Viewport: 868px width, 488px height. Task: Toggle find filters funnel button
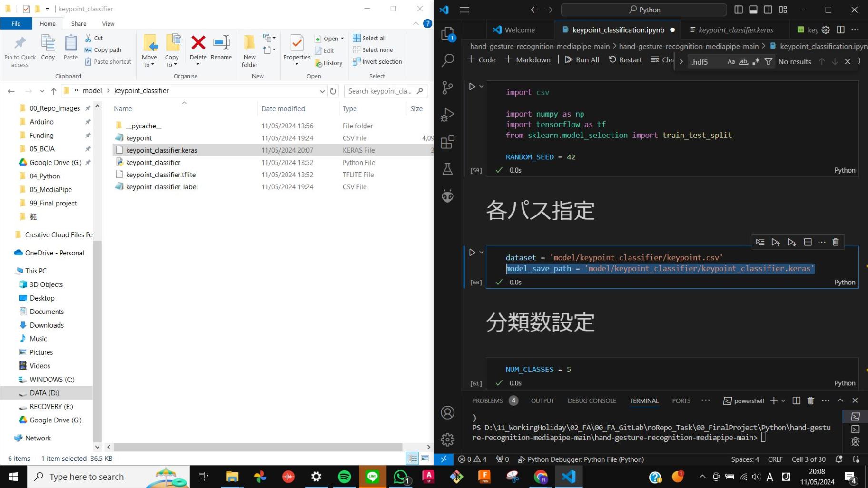tap(768, 61)
